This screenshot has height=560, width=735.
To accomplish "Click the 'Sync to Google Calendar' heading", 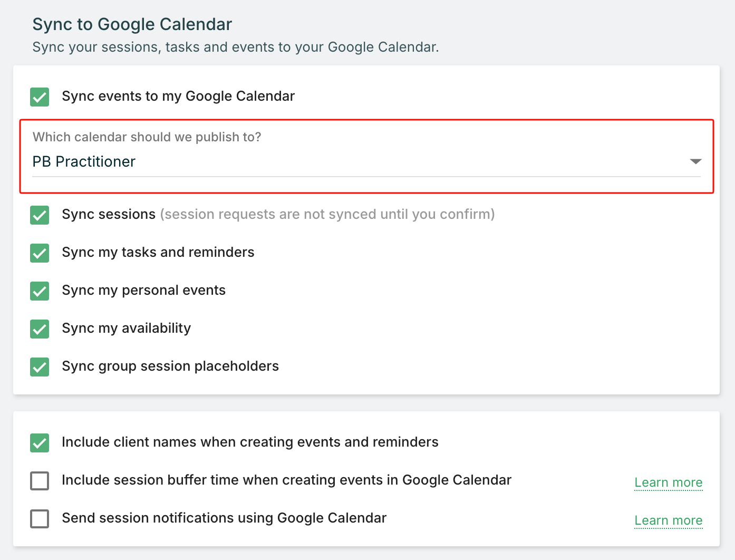I will coord(132,24).
